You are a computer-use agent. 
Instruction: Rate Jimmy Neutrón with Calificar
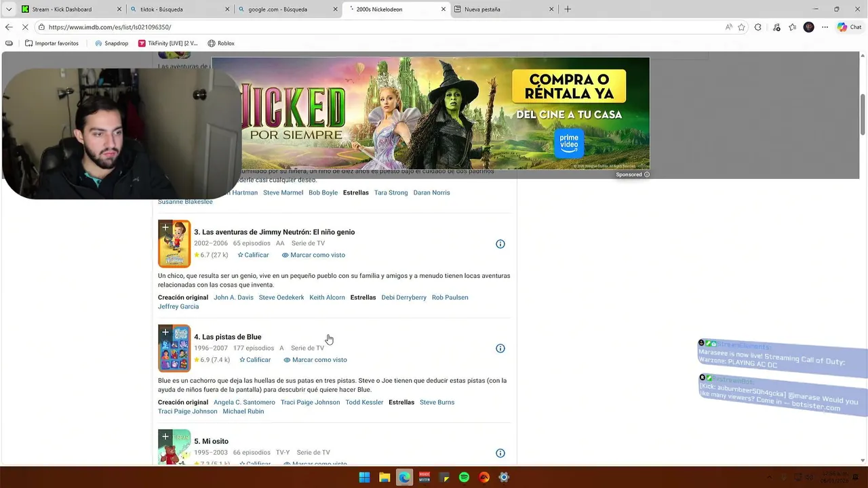(x=253, y=255)
